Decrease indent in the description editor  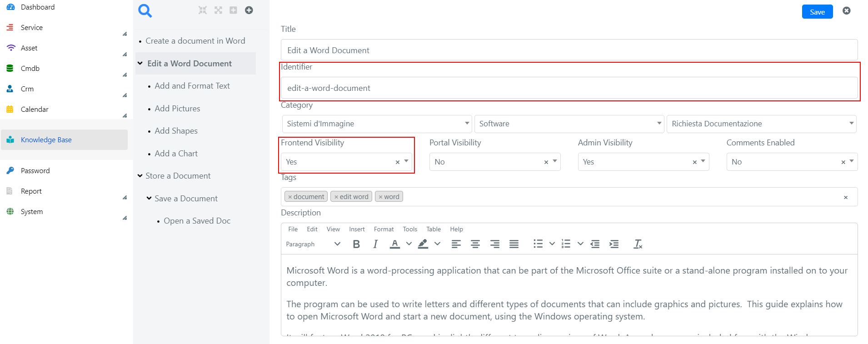[595, 244]
